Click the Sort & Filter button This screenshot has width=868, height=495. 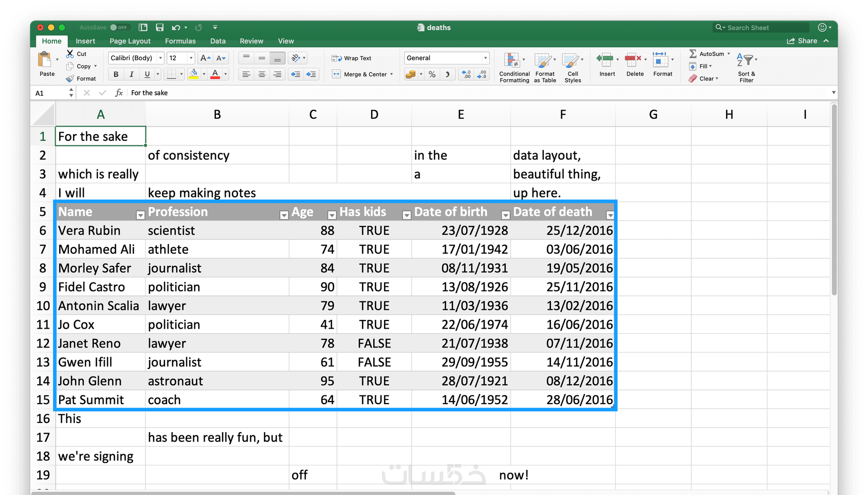746,68
